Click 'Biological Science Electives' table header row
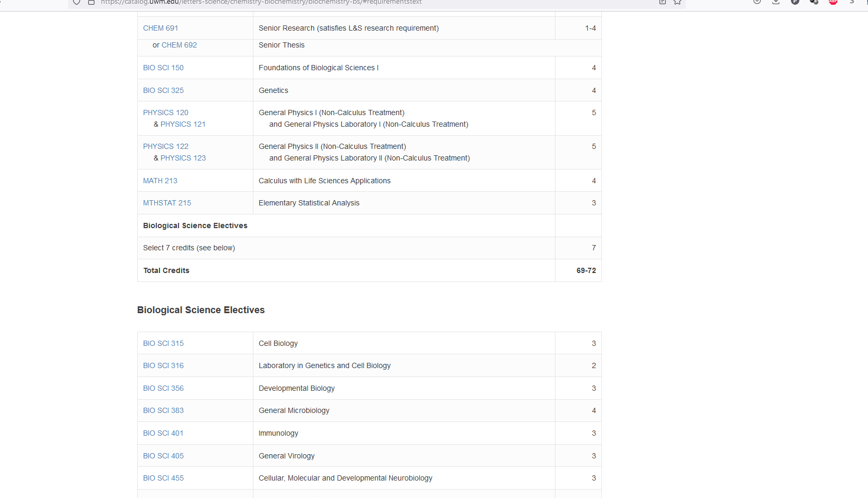The image size is (868, 498). [x=369, y=225]
